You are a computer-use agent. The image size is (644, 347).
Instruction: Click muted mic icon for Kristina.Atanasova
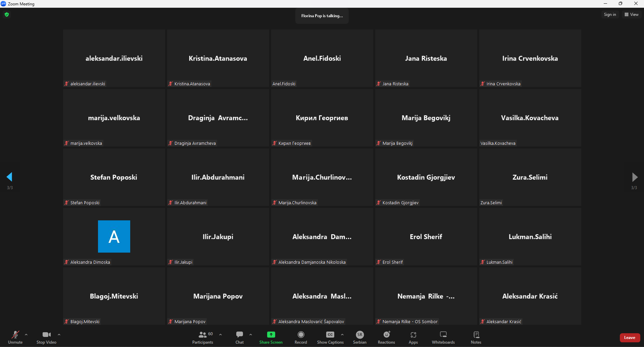pyautogui.click(x=170, y=84)
